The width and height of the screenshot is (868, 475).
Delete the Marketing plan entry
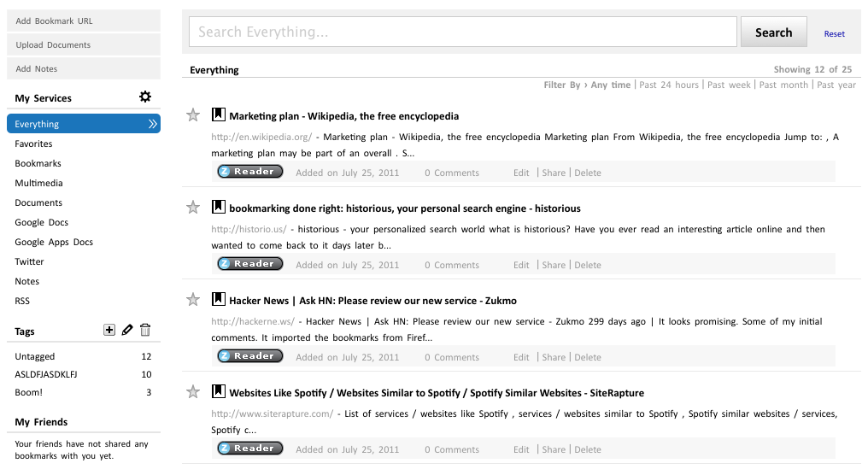[x=587, y=173]
